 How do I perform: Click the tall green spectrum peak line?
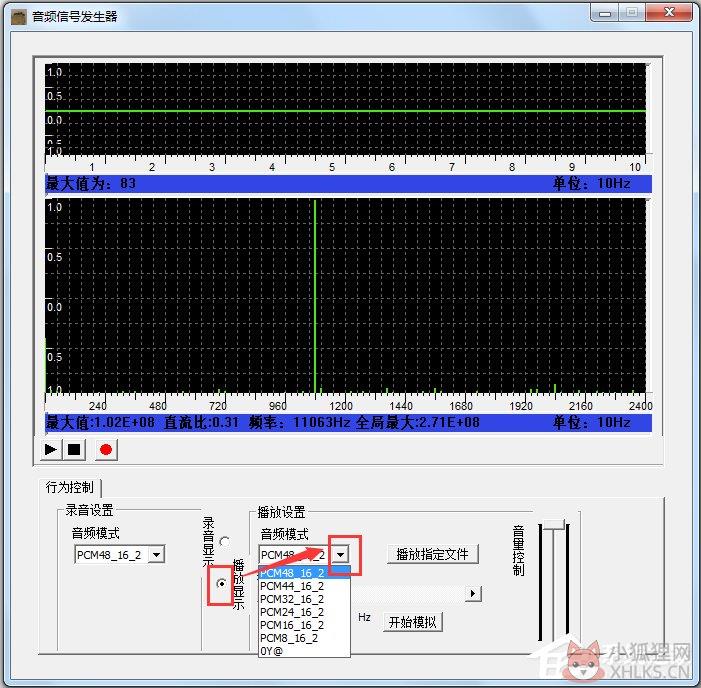(315, 297)
